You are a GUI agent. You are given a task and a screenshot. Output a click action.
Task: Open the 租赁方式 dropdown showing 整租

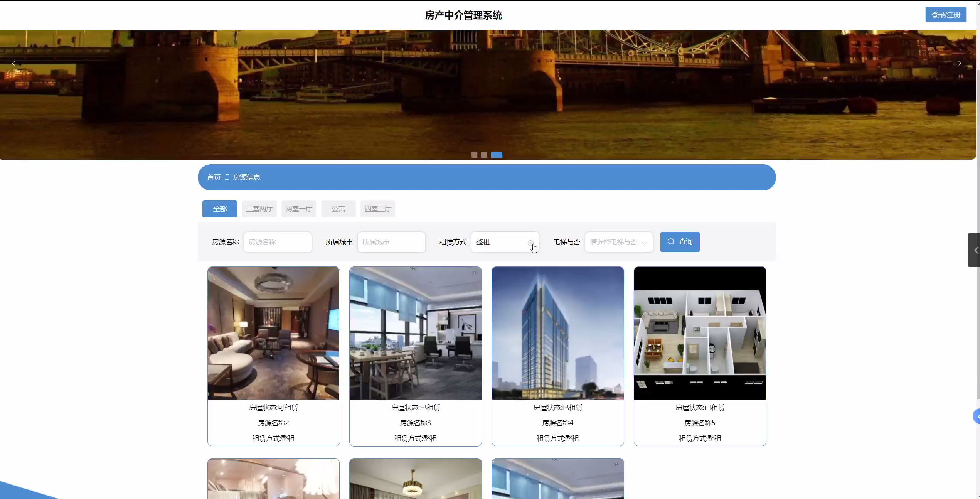(x=505, y=242)
